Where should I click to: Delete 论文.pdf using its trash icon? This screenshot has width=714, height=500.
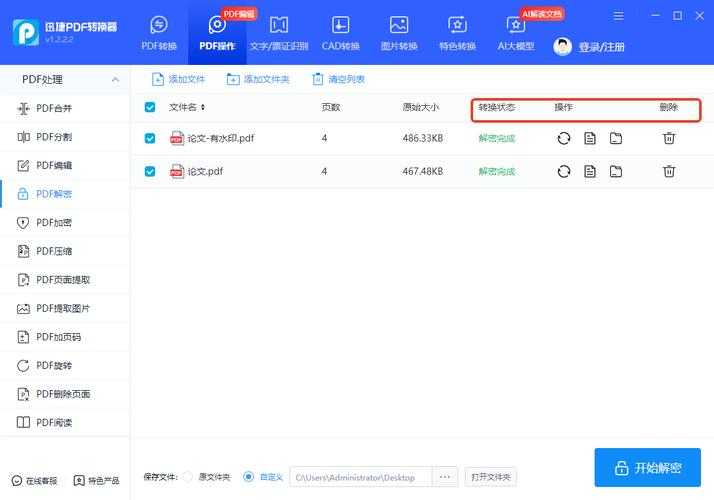pos(669,171)
